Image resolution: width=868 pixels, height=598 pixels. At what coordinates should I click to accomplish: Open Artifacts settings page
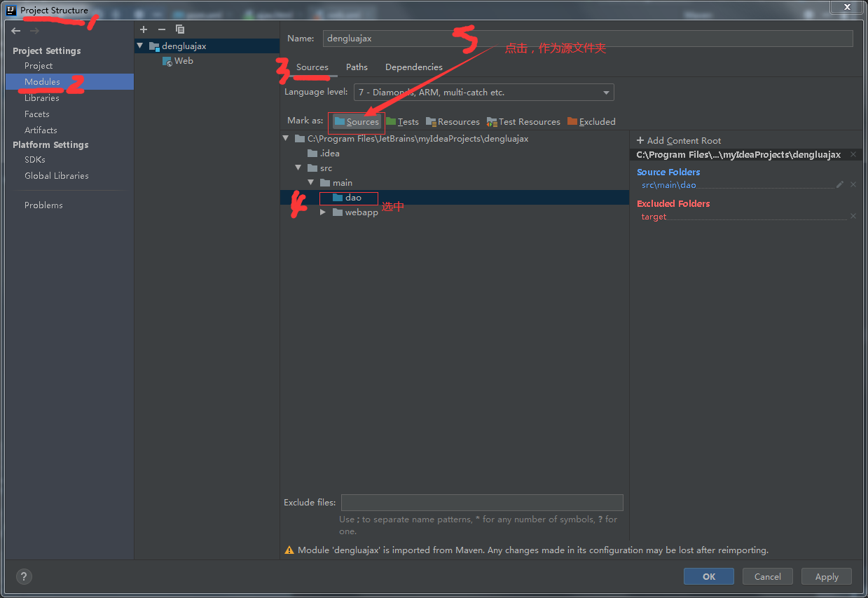pos(41,130)
